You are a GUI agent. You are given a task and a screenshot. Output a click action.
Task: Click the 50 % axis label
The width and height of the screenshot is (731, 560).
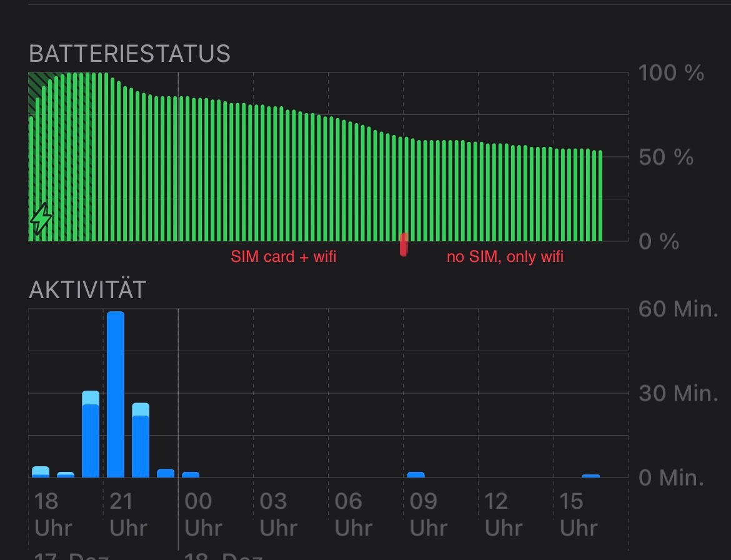pos(666,157)
